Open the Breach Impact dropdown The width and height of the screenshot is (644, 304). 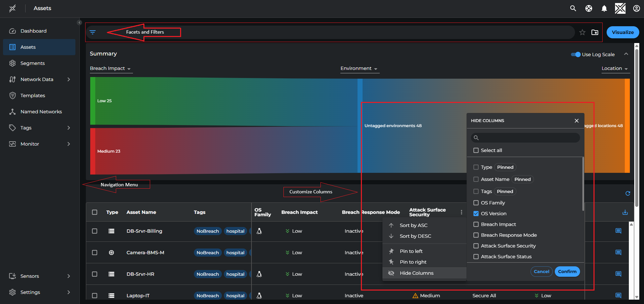(110, 69)
